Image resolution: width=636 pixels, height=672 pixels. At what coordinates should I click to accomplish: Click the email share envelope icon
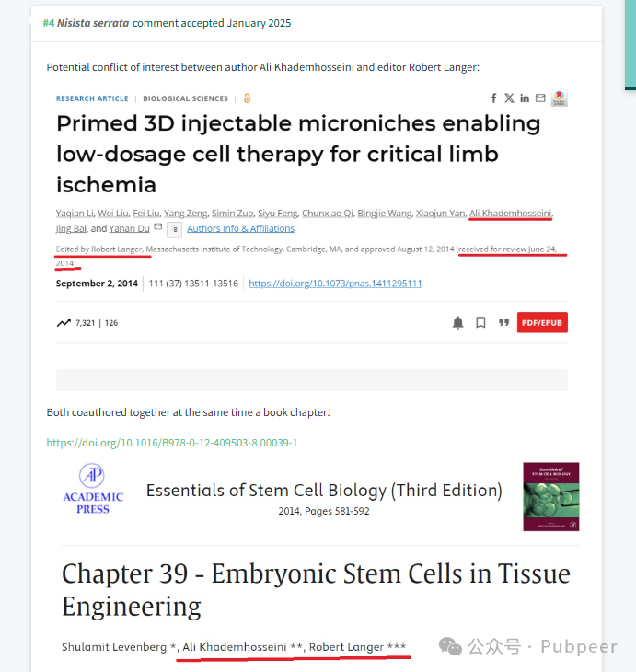click(x=540, y=98)
